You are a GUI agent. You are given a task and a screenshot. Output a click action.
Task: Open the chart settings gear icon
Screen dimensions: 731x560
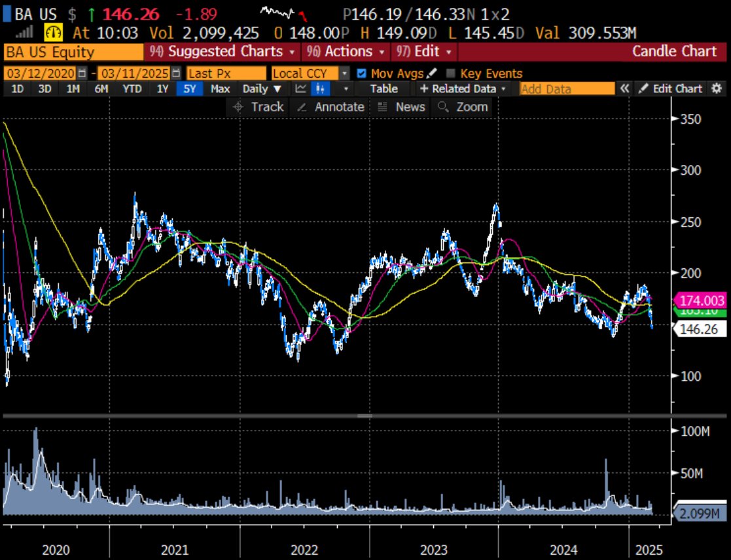point(718,88)
